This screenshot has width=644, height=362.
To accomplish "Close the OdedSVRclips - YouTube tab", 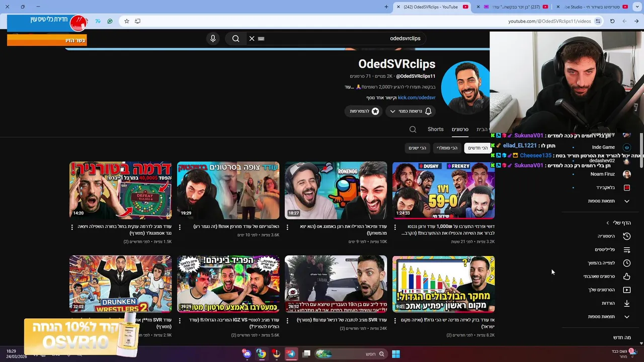I will coord(398,7).
